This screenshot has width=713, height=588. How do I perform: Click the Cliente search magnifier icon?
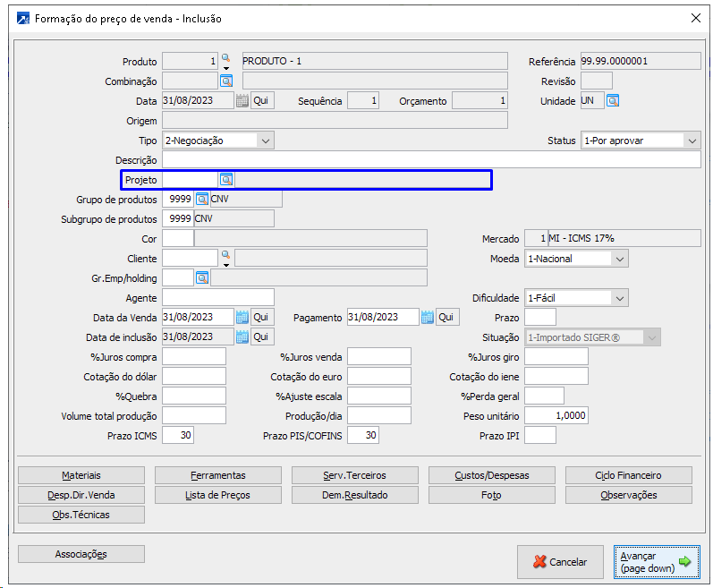tap(225, 255)
